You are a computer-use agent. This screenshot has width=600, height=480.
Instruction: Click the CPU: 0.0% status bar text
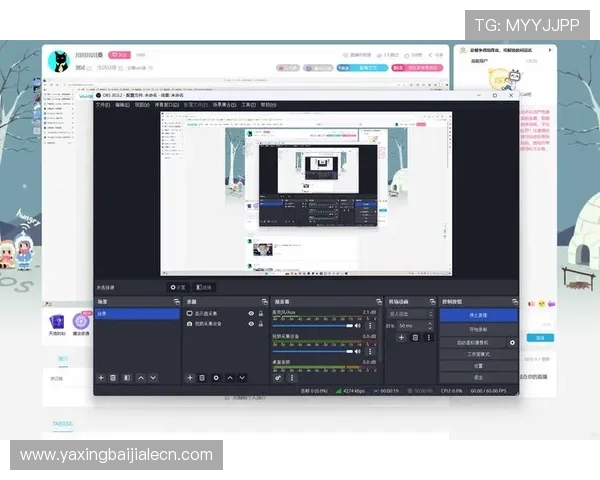pos(452,391)
